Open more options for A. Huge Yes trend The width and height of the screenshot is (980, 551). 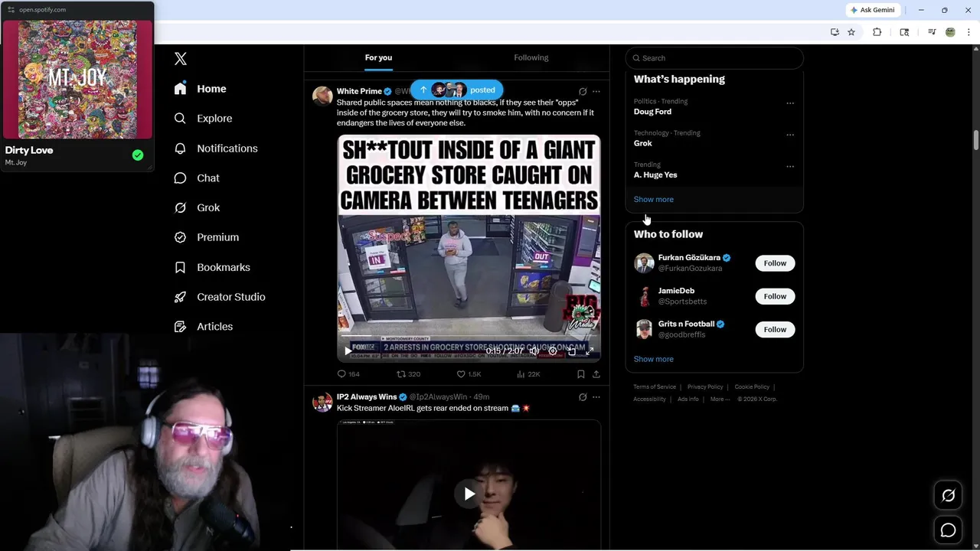[x=790, y=166]
